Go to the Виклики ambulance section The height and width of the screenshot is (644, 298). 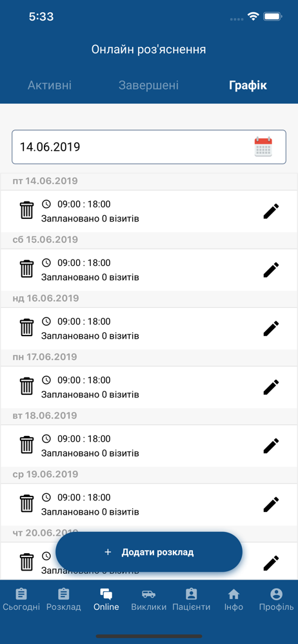148,600
